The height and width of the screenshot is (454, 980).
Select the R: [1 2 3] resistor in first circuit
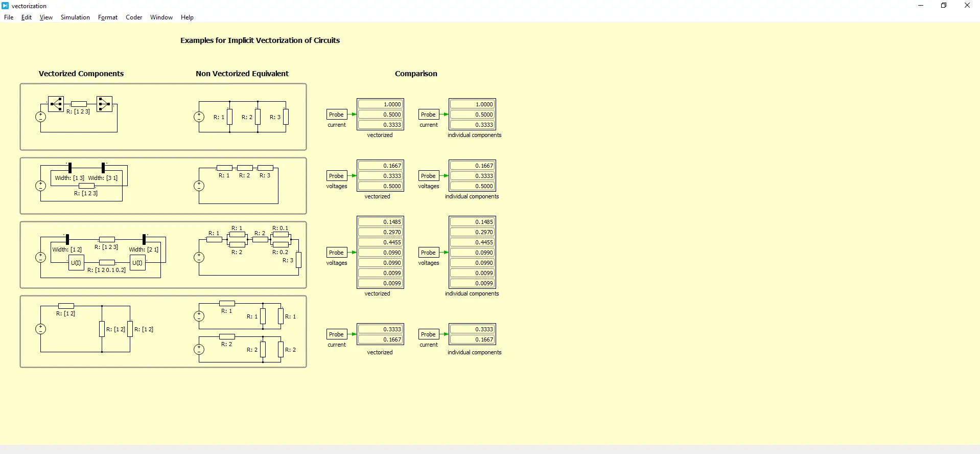coord(79,104)
